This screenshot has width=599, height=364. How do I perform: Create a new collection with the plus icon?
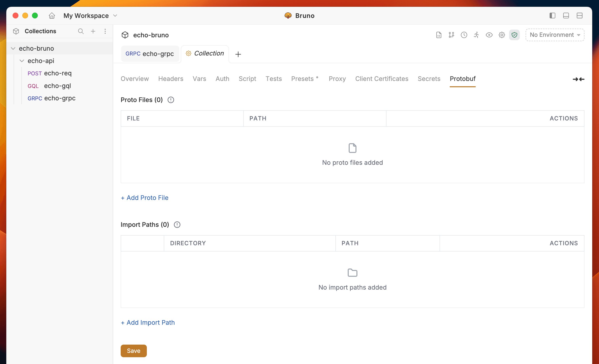(x=93, y=31)
